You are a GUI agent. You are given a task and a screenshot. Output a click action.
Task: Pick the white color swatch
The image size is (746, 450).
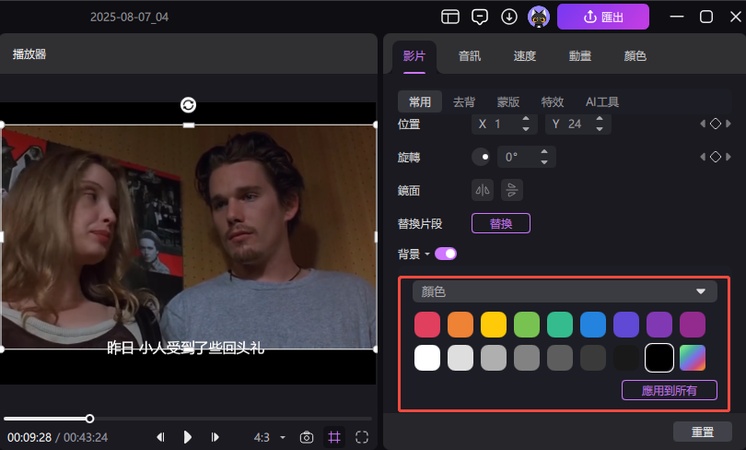tap(427, 358)
